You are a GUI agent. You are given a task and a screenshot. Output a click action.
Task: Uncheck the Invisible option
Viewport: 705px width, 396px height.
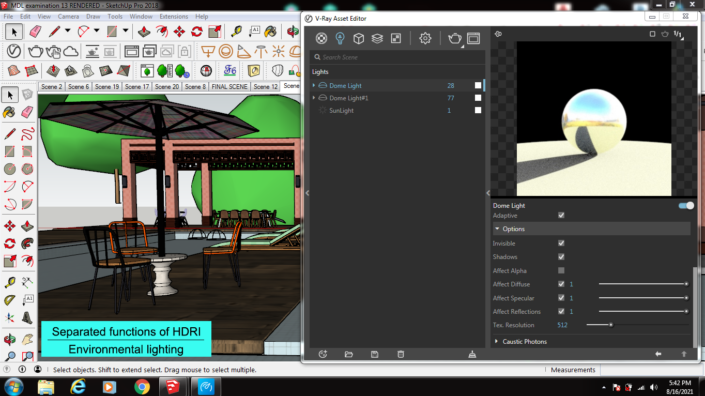561,243
